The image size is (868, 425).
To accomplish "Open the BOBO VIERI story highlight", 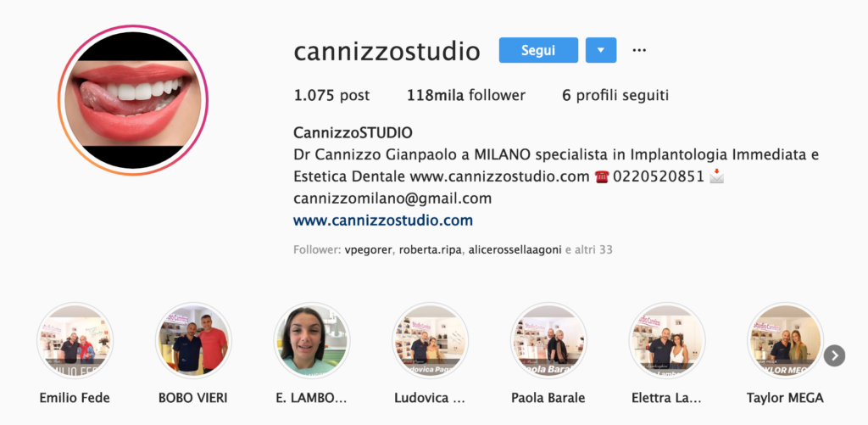I will coord(193,340).
